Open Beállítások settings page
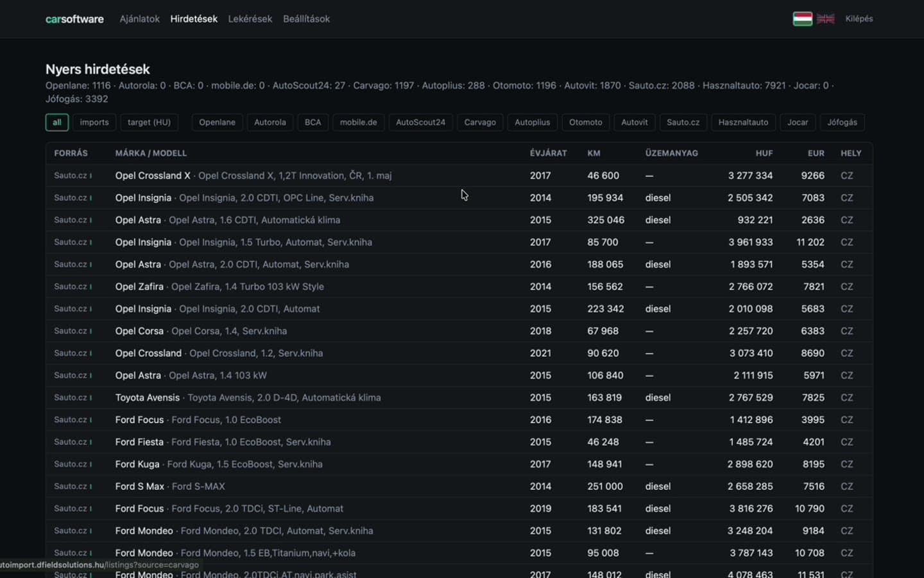 306,19
